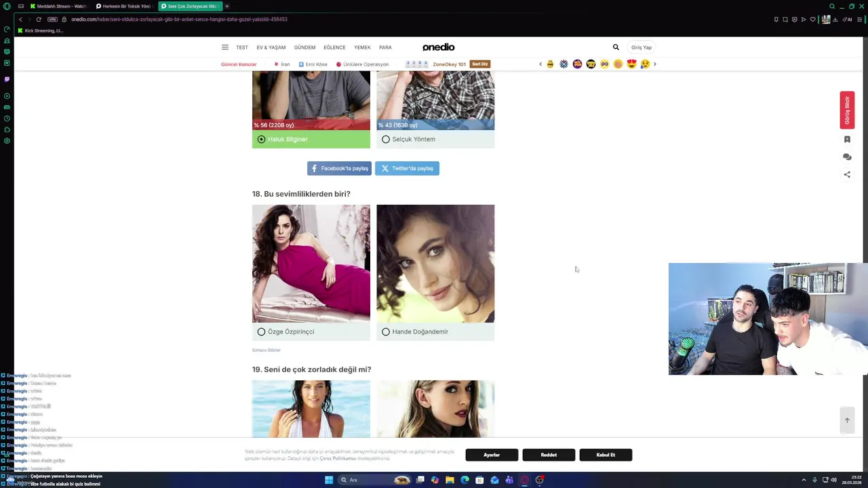
Task: Click the Windows taskbar search box
Action: coord(375,480)
